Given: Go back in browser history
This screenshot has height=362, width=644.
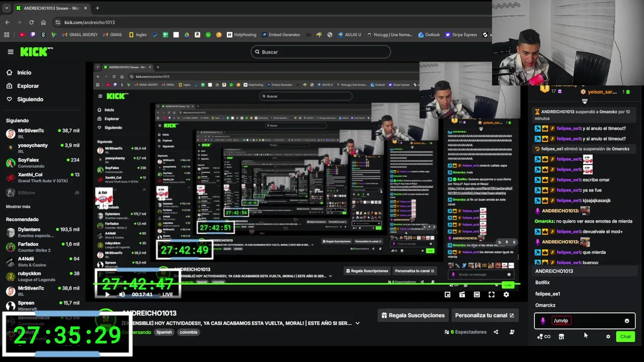Looking at the screenshot, I should pos(7,22).
